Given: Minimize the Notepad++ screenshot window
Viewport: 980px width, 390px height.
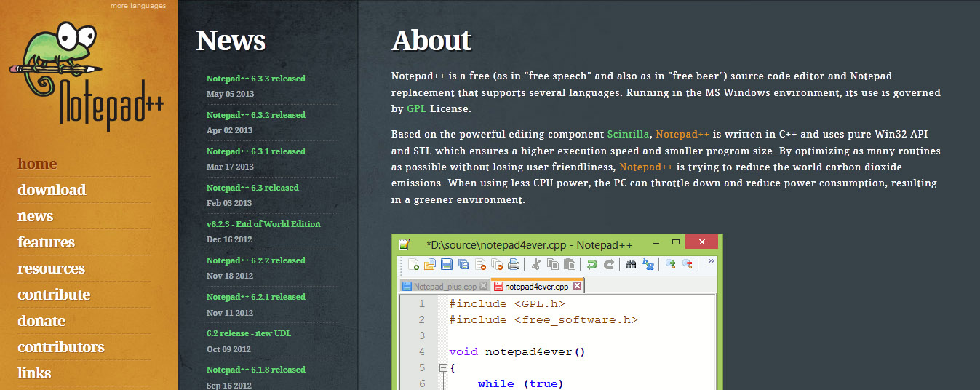Looking at the screenshot, I should [x=656, y=244].
